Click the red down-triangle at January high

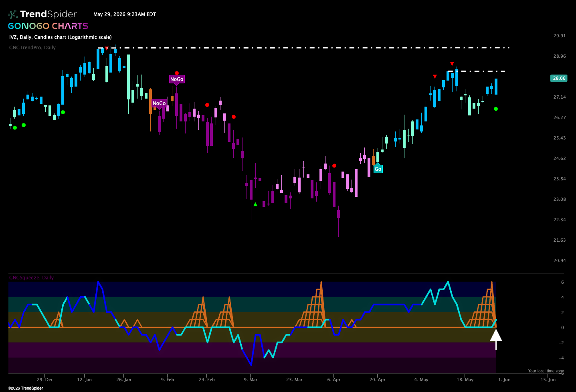pos(107,48)
